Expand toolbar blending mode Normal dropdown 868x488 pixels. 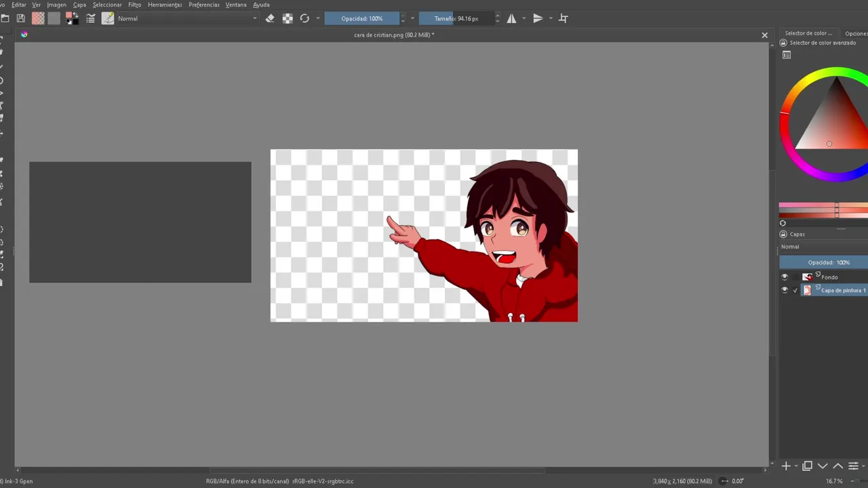coord(187,18)
